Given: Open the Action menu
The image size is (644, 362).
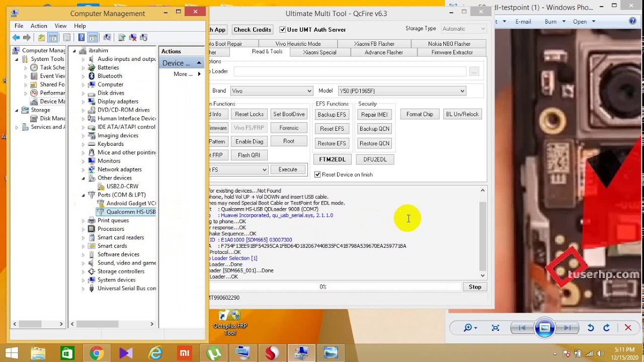Looking at the screenshot, I should (39, 26).
